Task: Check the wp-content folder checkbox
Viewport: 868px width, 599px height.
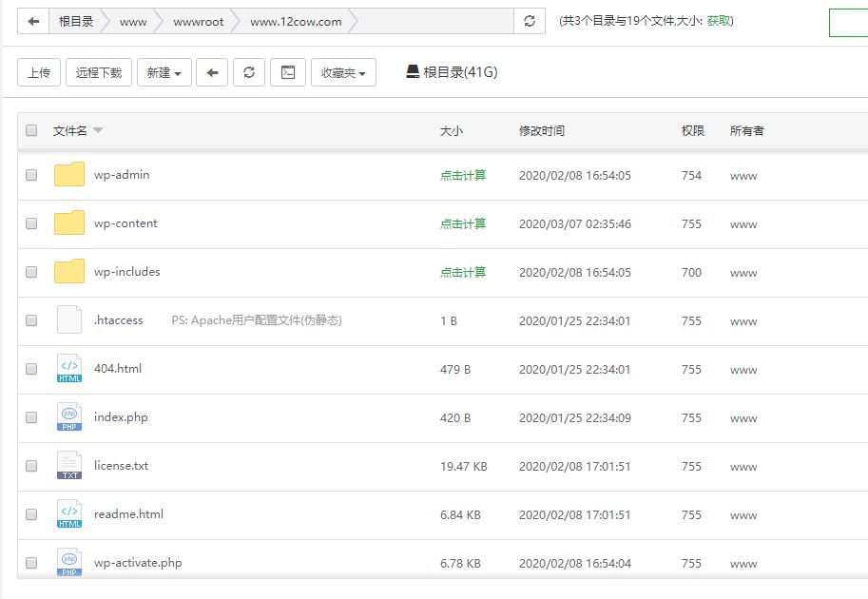Action: click(x=31, y=223)
